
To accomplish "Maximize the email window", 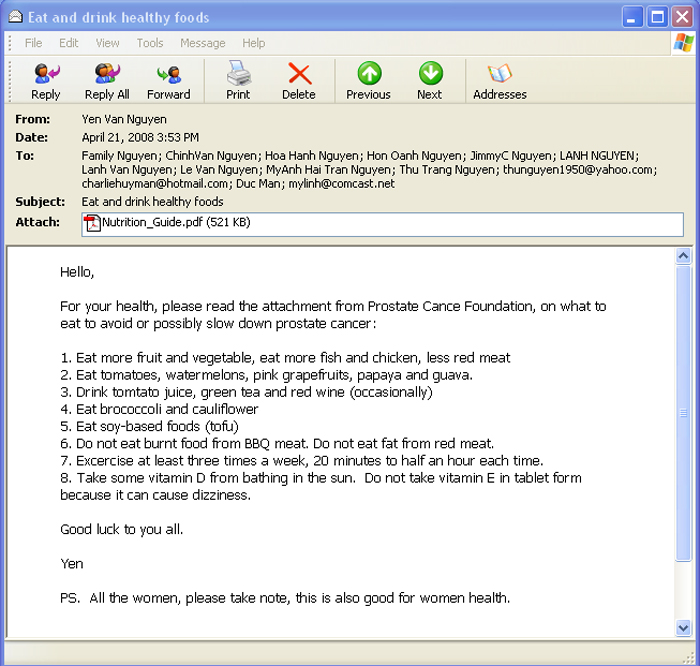I will pos(657,17).
